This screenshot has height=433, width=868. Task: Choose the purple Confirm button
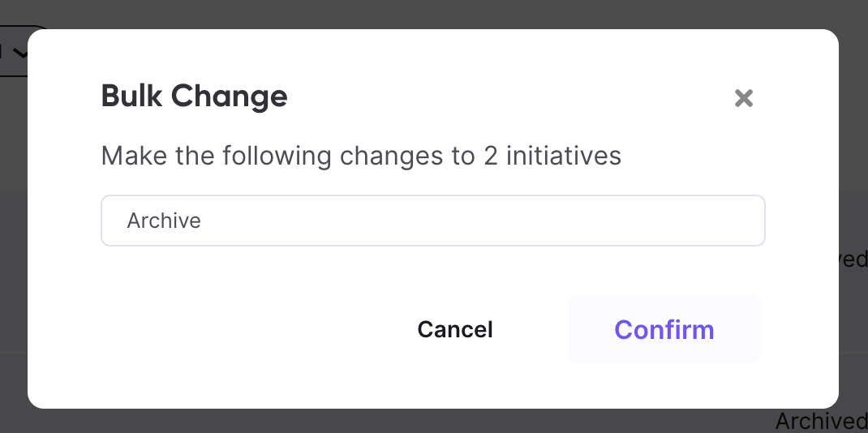click(x=664, y=329)
